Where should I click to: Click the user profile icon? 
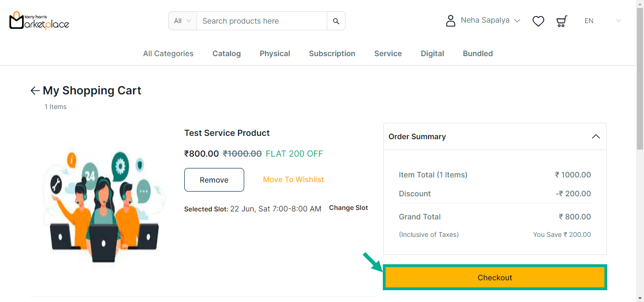(x=451, y=21)
